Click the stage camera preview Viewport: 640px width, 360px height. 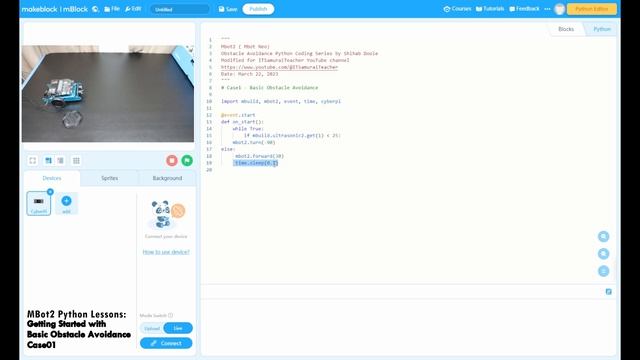pyautogui.click(x=108, y=93)
